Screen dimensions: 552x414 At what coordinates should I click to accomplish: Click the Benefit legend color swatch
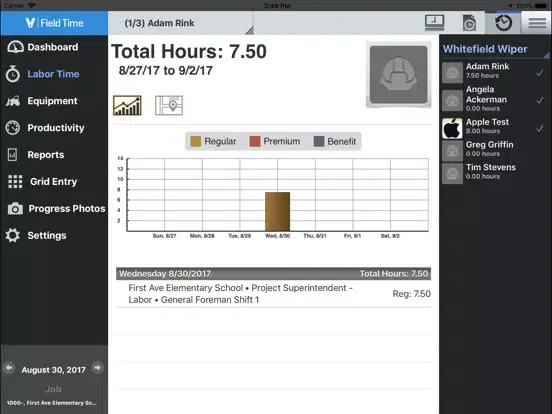319,142
